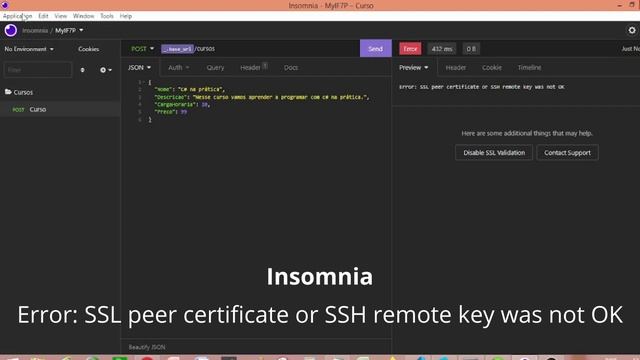Click the Insomnia icon in title bar
640x360 pixels.
(x=5, y=5)
